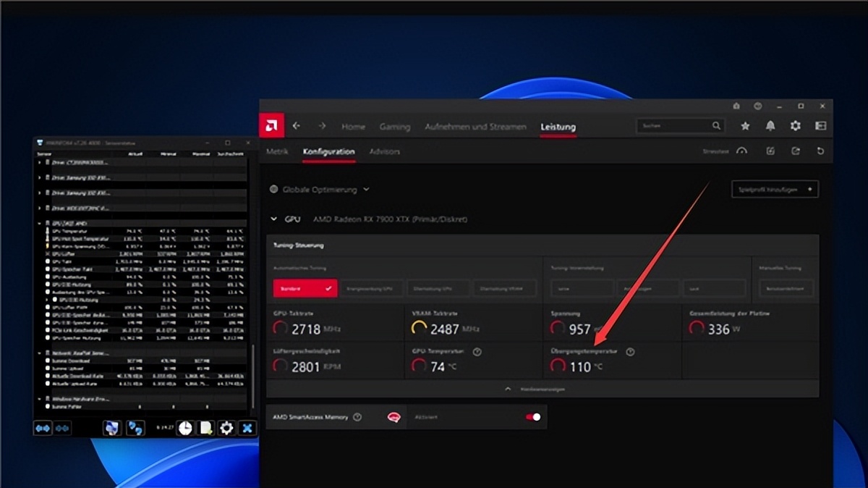Open Aufnehmen und Streamen tab
The image size is (868, 488).
click(x=475, y=127)
